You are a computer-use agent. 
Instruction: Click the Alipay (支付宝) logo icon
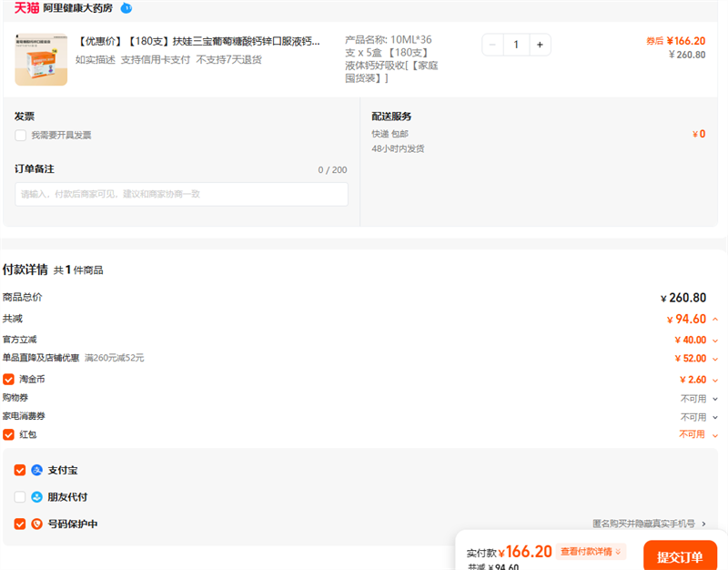(37, 471)
